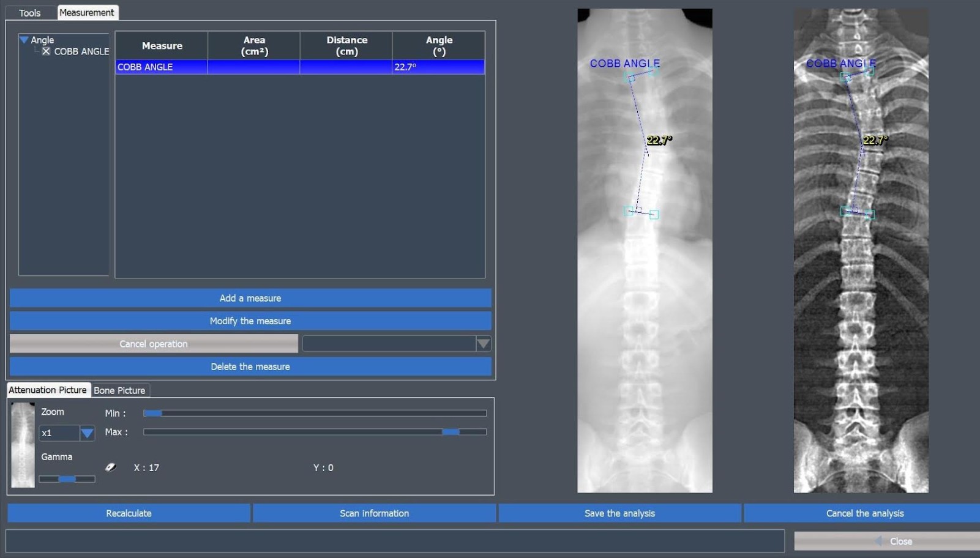Select lower-right handle on bone image

click(870, 215)
